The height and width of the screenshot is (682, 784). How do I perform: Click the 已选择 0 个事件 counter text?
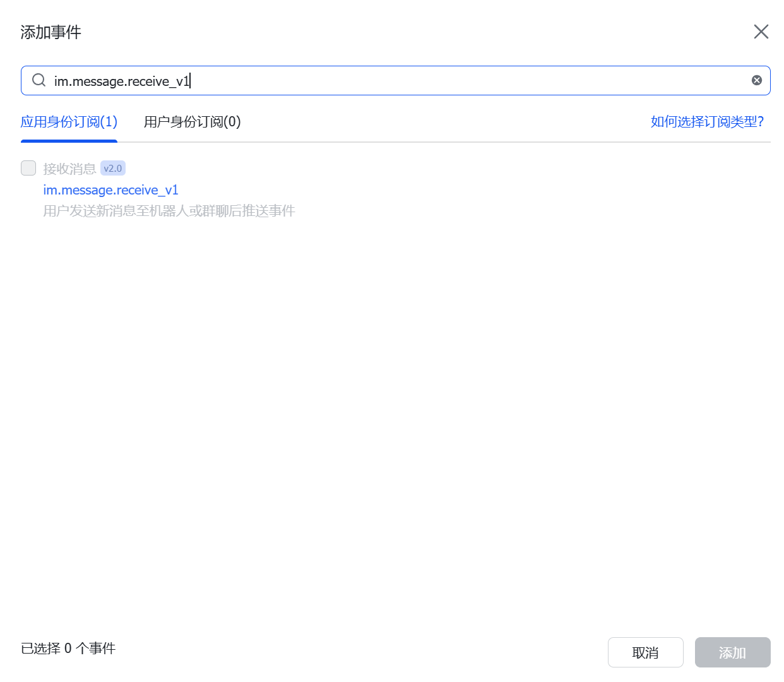coord(68,648)
